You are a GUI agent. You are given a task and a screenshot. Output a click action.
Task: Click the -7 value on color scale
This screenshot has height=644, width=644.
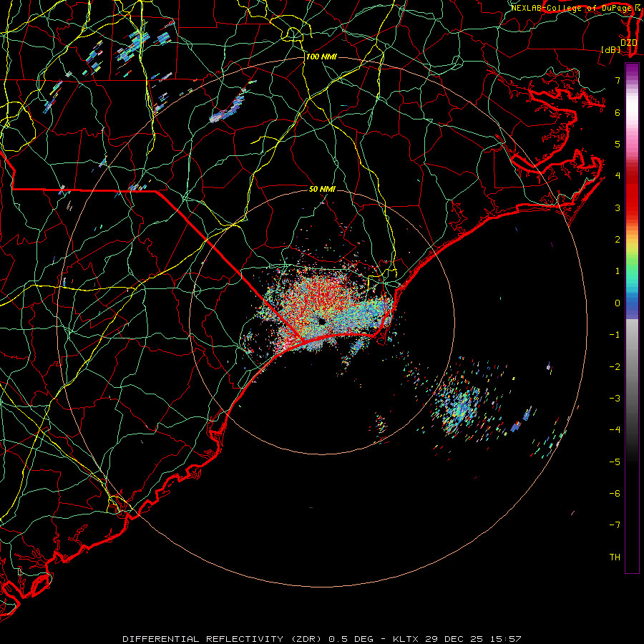pos(615,525)
